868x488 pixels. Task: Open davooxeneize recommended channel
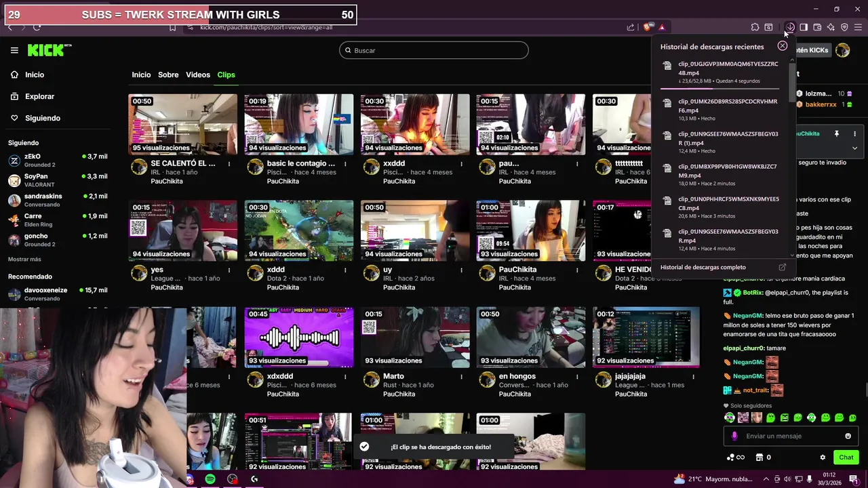58,293
